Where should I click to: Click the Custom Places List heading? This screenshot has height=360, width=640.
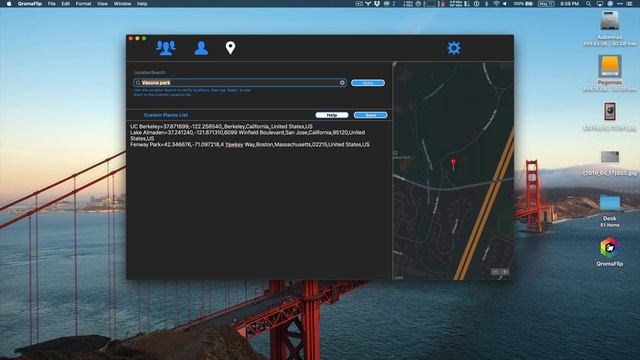(166, 115)
